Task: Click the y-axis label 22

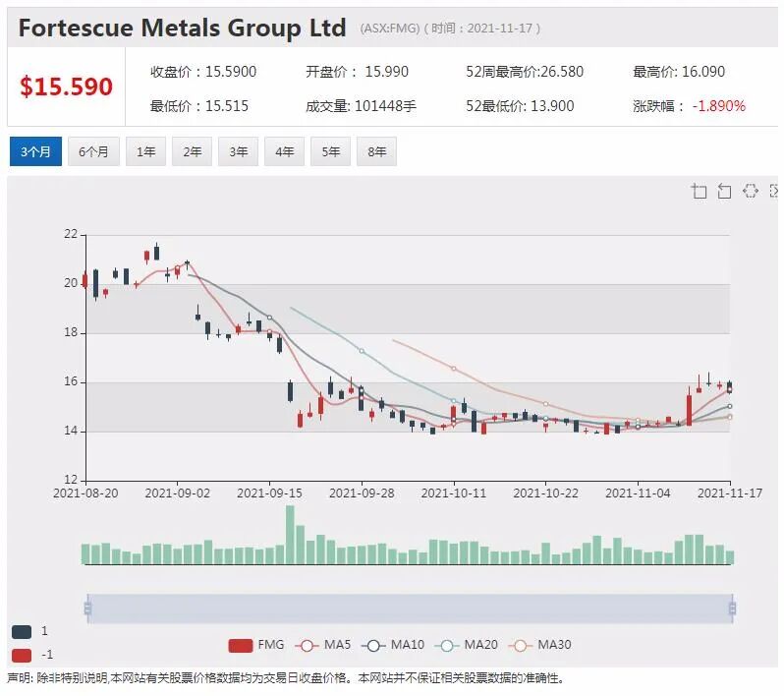Action: pos(71,234)
